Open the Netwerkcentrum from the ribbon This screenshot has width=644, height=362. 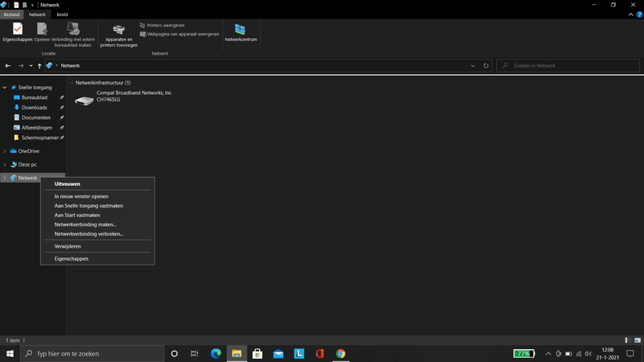(240, 32)
